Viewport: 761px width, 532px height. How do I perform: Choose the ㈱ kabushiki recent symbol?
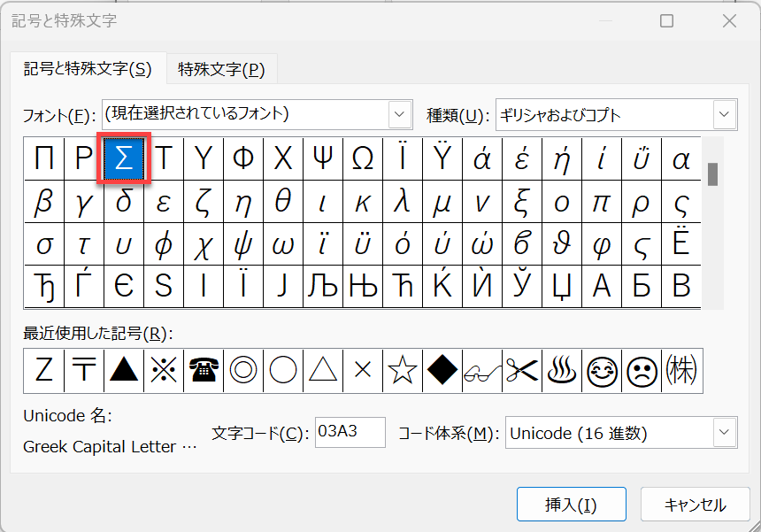(681, 370)
